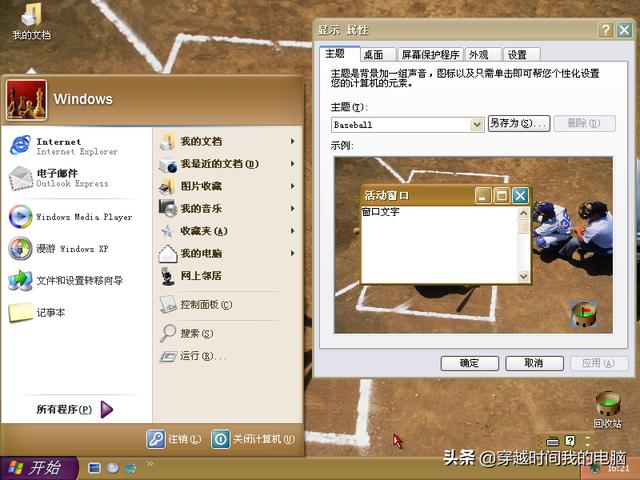Switch to the 外观 tab

(482, 54)
